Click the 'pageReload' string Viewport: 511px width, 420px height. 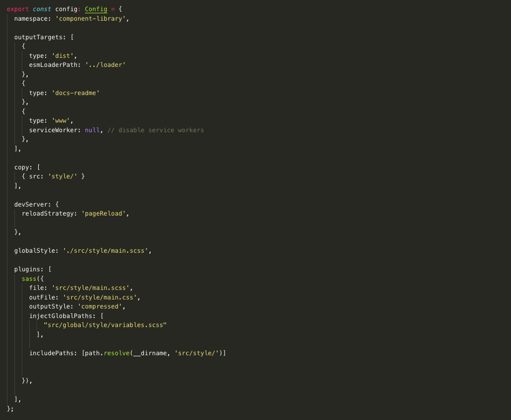(x=103, y=213)
